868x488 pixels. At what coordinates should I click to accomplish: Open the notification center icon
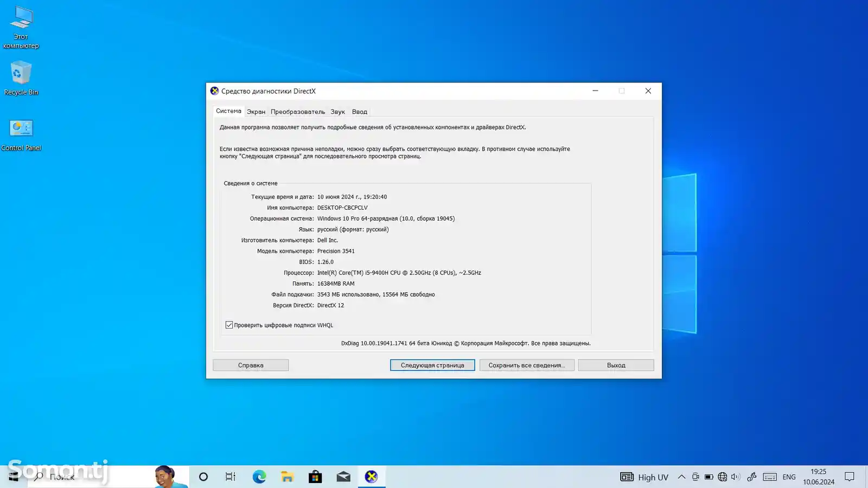pos(850,477)
